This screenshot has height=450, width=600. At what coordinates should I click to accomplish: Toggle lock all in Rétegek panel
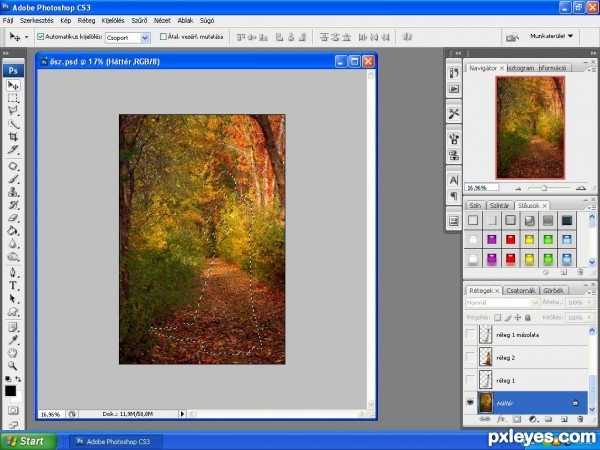tap(528, 317)
